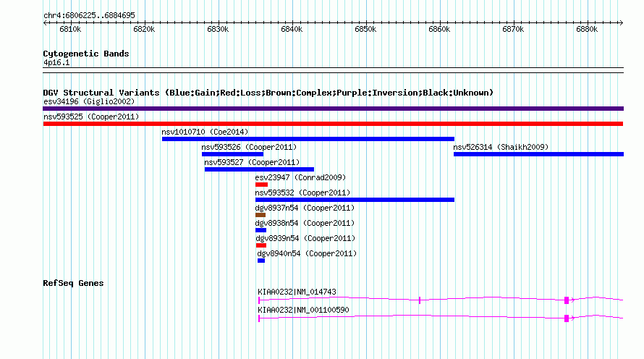Open esv23947 (Conrad2009) label
The height and width of the screenshot is (359, 644).
300,177
